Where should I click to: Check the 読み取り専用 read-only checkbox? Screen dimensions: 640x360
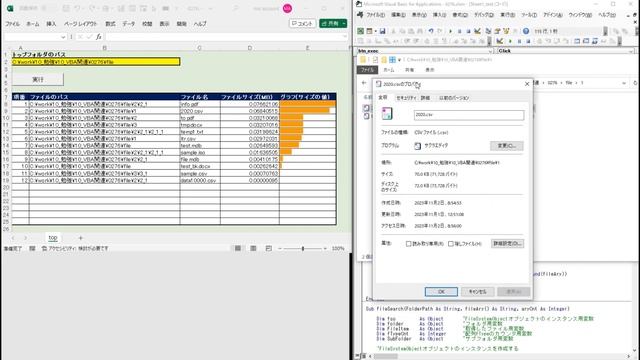click(409, 244)
